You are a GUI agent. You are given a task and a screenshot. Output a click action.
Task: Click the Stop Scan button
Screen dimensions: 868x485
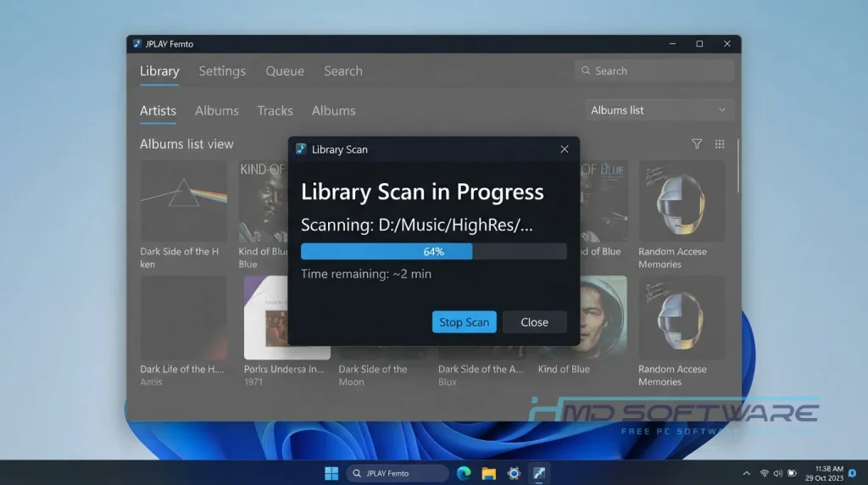coord(464,322)
